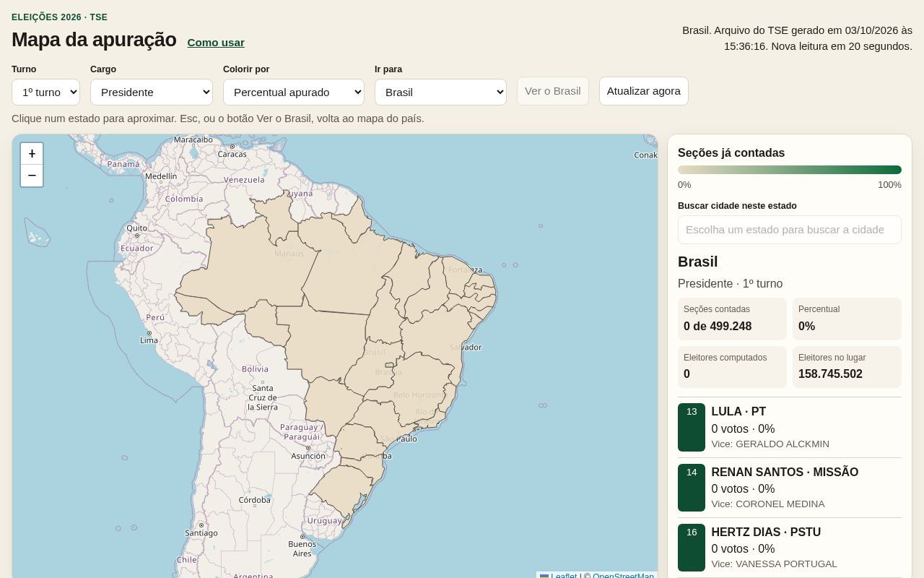Click the ELEIÇÕES 2026 · TSE header text
The width and height of the screenshot is (924, 578).
(x=59, y=17)
